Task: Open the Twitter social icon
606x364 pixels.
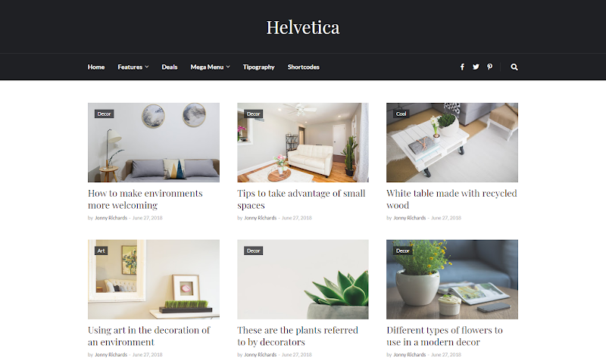Action: pyautogui.click(x=476, y=67)
